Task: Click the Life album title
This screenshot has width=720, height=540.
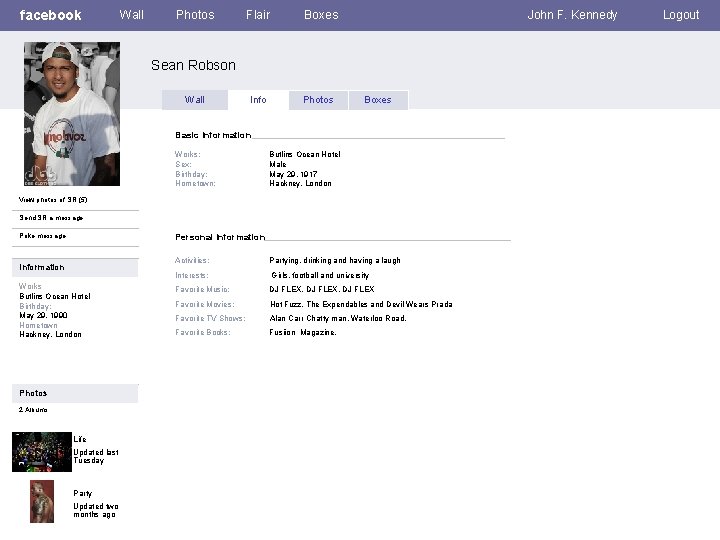Action: pyautogui.click(x=80, y=439)
